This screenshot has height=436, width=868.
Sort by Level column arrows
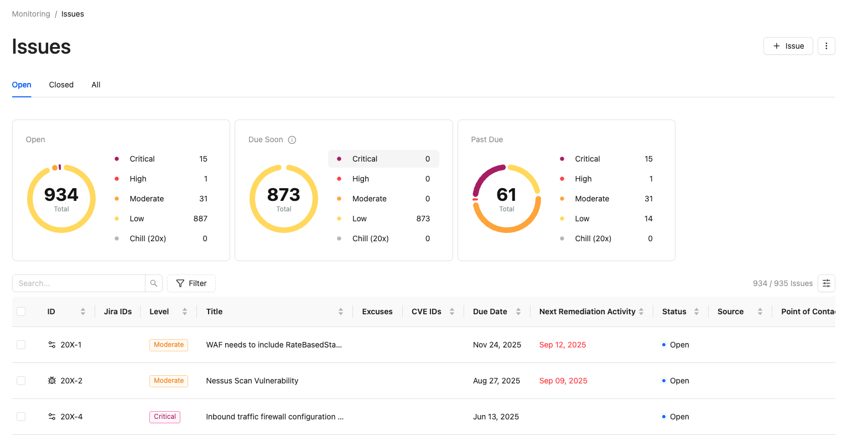click(x=185, y=312)
